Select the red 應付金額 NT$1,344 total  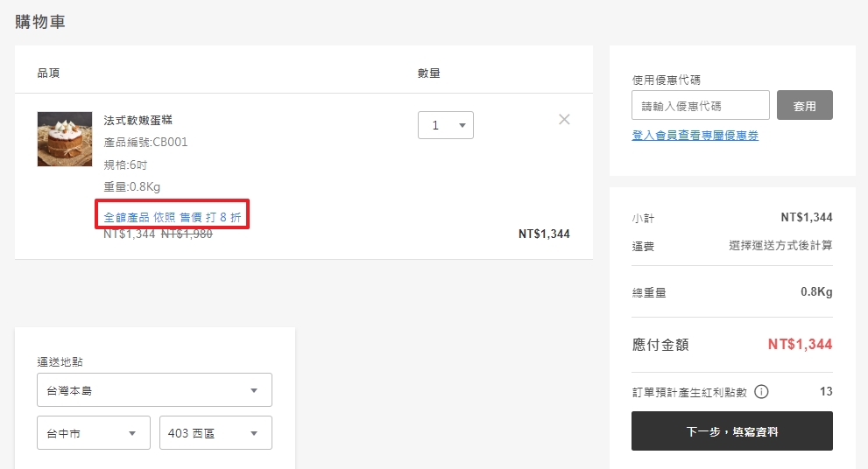click(799, 344)
